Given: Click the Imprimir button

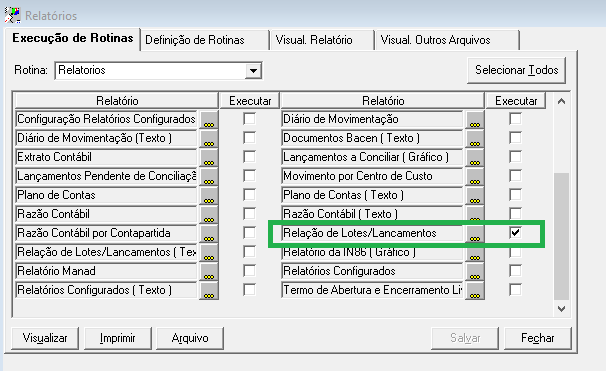Looking at the screenshot, I should pos(117,338).
